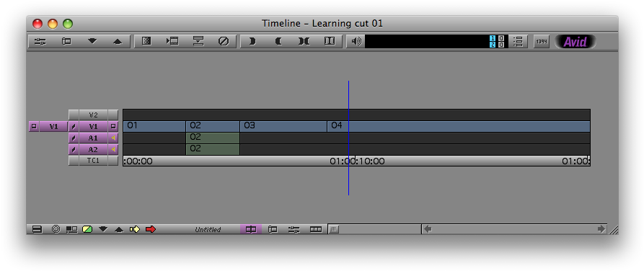Click the 1394 output button

click(542, 42)
